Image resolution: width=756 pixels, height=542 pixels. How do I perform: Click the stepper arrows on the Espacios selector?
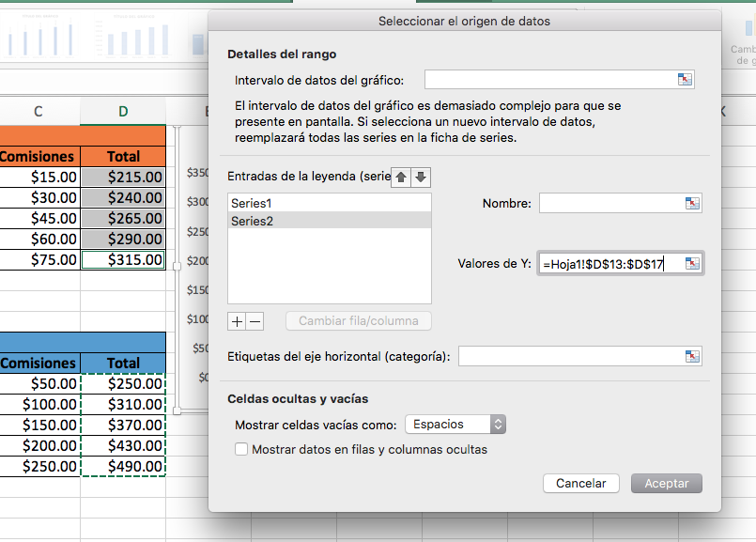[x=497, y=424]
